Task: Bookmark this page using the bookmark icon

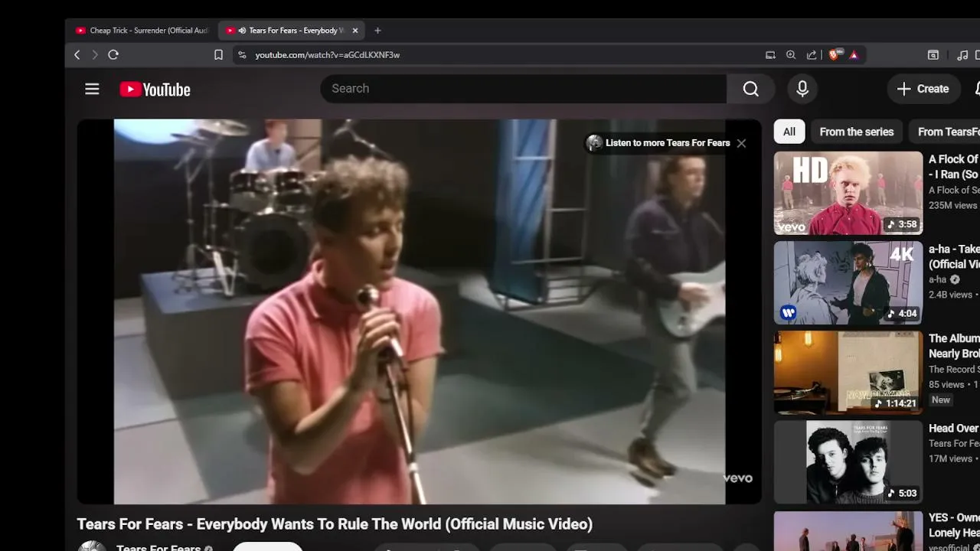Action: (218, 55)
